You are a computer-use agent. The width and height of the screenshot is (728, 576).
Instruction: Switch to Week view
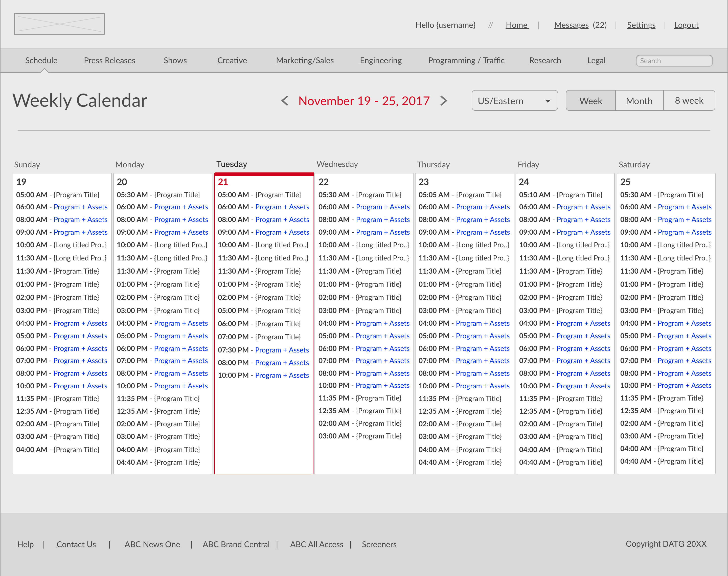pos(590,100)
